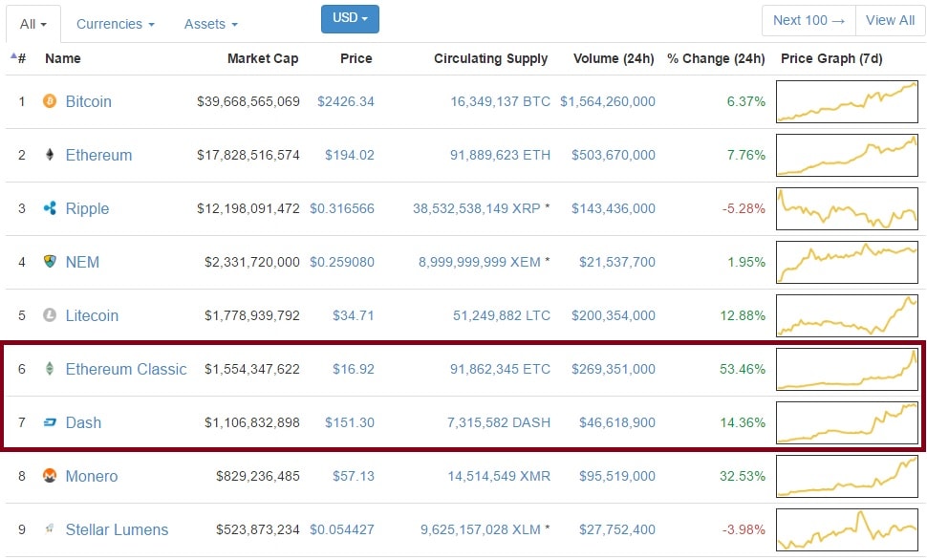Click Monero's 24h volume link
The image size is (927, 560).
tap(614, 476)
